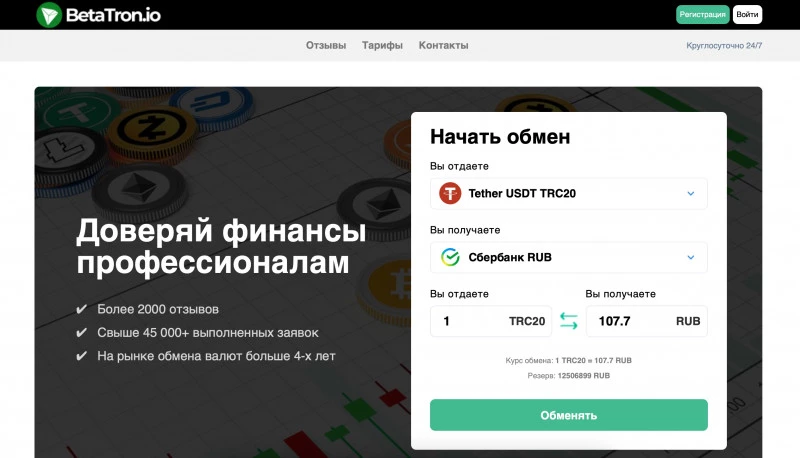Image resolution: width=800 pixels, height=458 pixels.
Task: Focus the RUB received amount field
Action: tap(646, 321)
